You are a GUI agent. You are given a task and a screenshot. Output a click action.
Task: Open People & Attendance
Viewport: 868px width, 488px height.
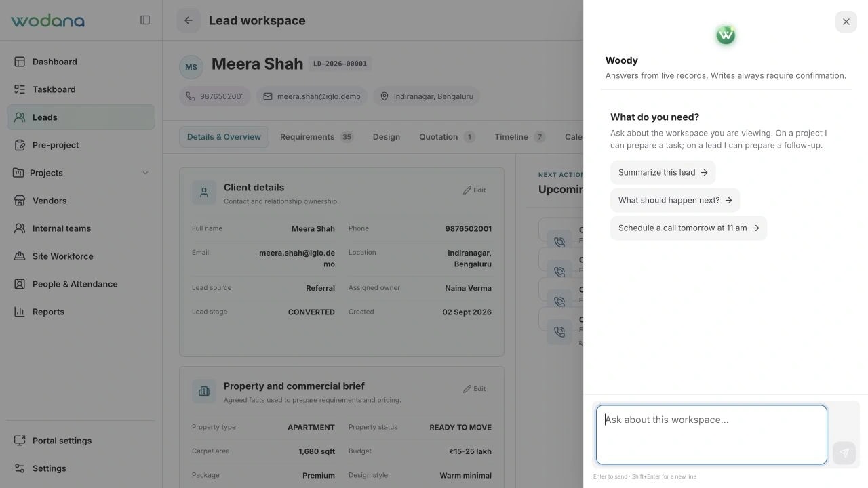tap(81, 284)
